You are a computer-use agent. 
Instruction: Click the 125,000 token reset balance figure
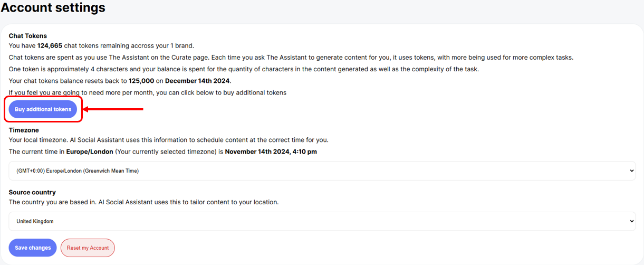[x=141, y=81]
